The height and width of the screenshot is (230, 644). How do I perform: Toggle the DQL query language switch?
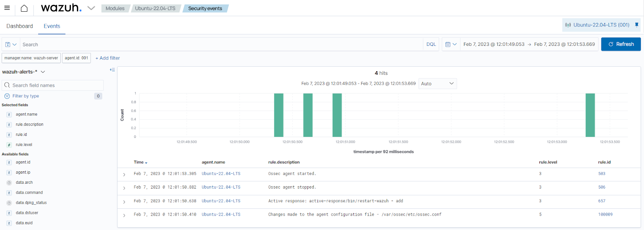click(x=431, y=44)
